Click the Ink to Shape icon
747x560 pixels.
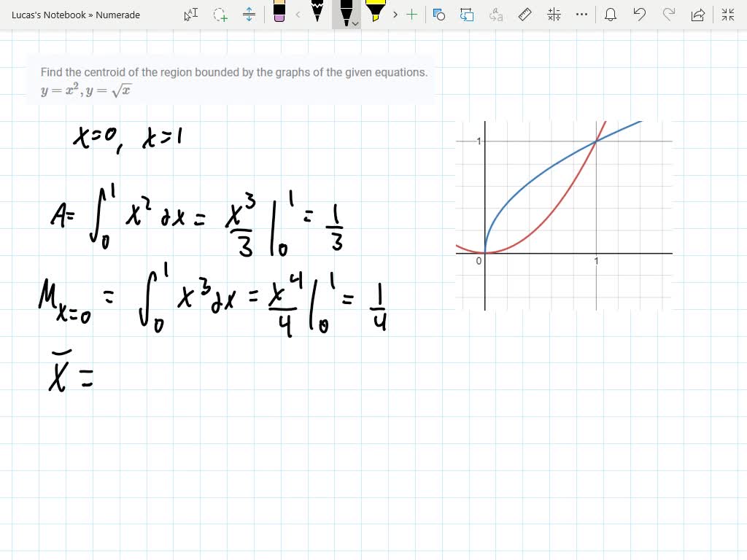coord(439,15)
